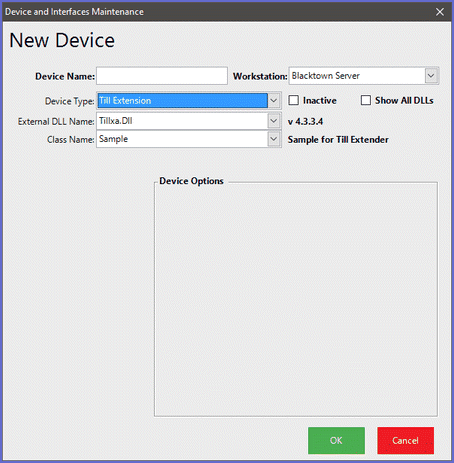
Task: Click the window title bar text
Action: coord(74,12)
